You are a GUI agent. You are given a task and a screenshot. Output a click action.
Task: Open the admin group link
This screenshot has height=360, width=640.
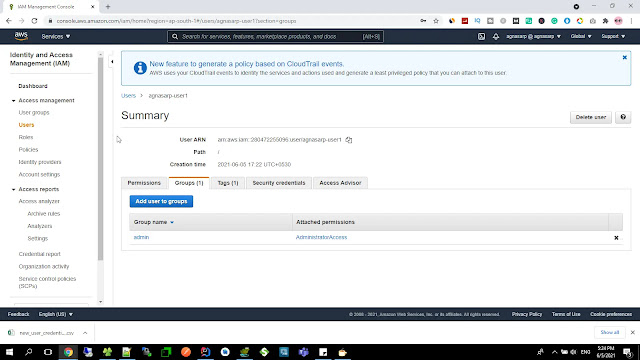[x=141, y=237]
